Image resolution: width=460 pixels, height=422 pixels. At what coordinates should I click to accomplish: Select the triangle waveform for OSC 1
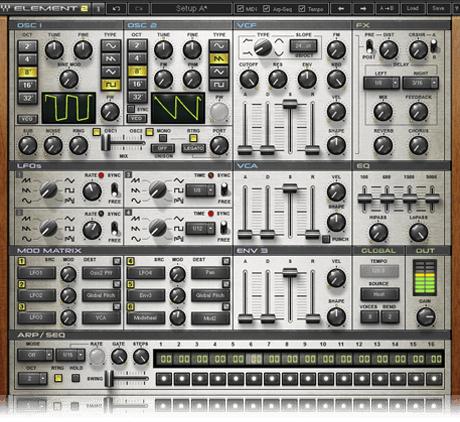[x=111, y=72]
